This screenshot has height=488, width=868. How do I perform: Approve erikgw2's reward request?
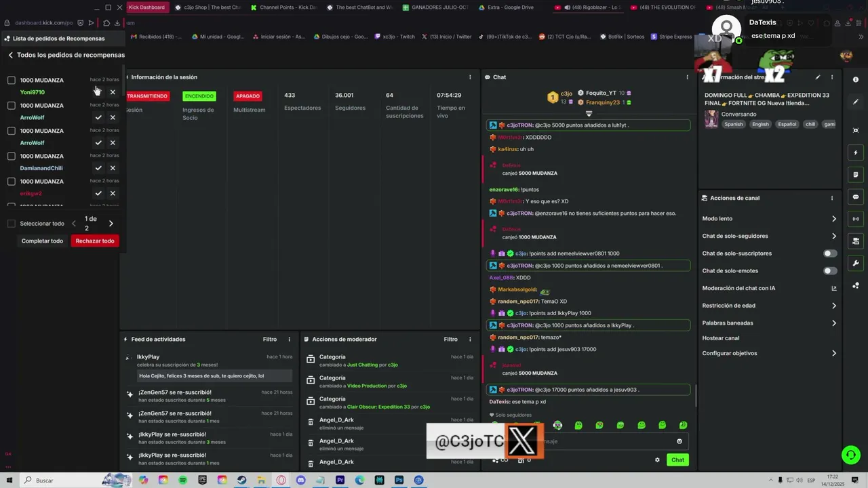coord(98,193)
